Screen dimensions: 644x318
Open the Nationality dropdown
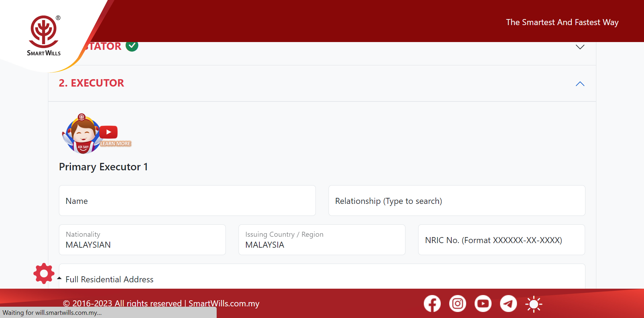pyautogui.click(x=142, y=240)
